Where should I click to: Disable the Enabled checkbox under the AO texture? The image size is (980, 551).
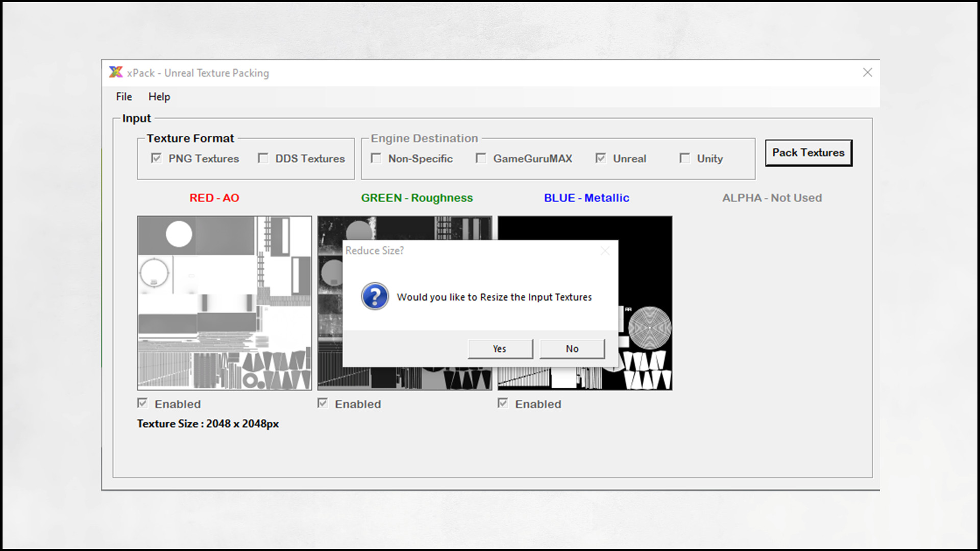point(143,403)
